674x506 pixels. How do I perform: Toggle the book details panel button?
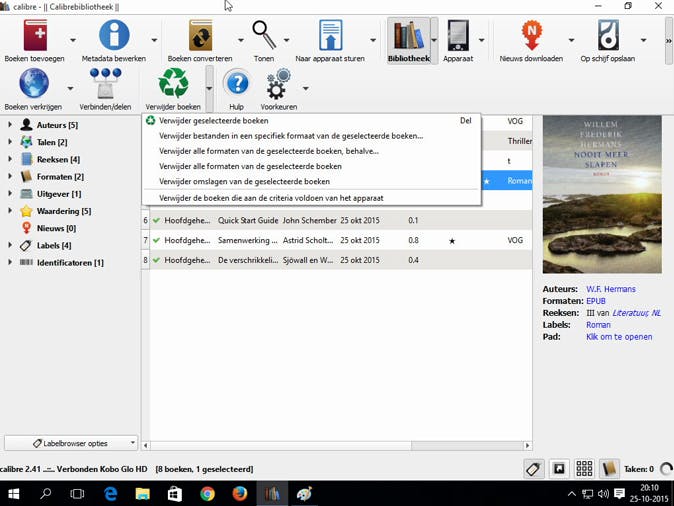(x=608, y=469)
